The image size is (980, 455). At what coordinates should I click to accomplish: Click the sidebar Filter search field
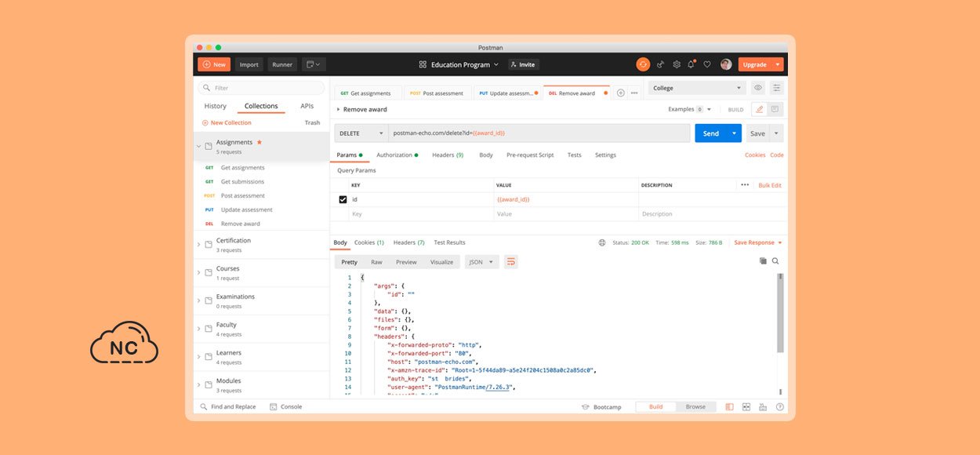click(x=262, y=88)
